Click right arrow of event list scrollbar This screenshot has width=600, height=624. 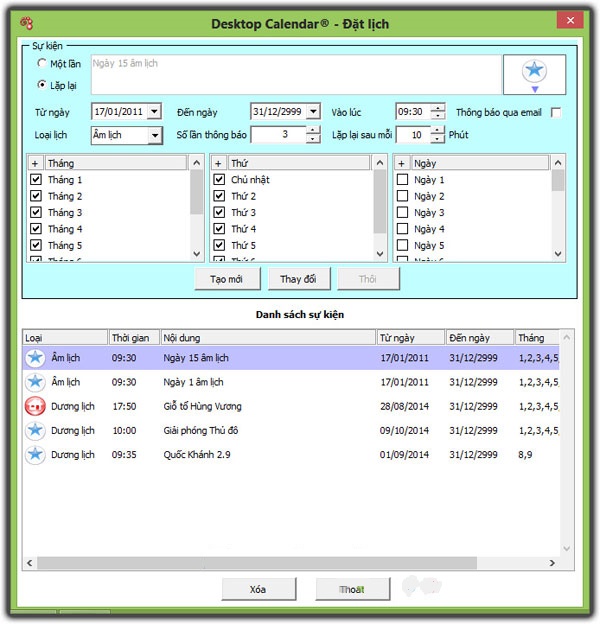552,563
